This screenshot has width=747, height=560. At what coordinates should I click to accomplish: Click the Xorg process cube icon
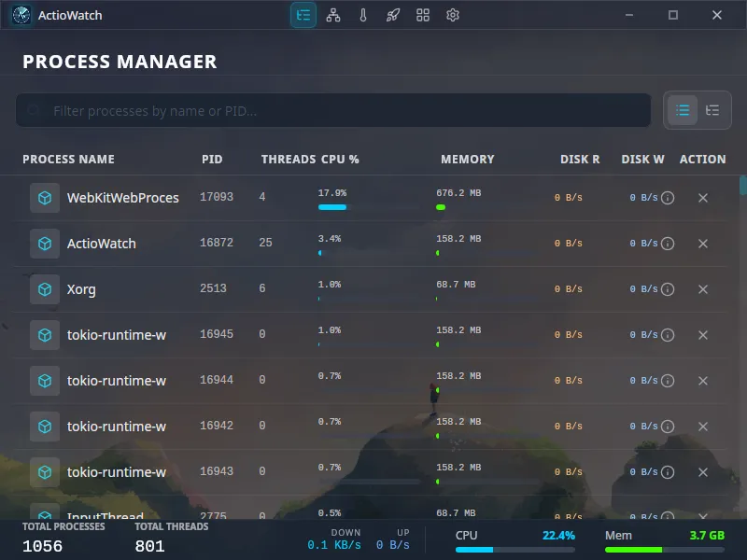coord(44,289)
